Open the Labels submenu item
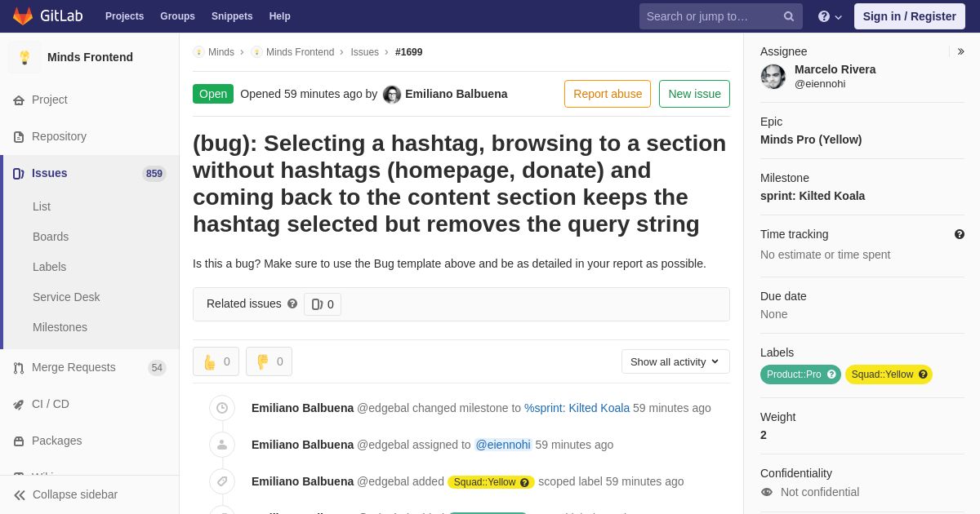The height and width of the screenshot is (514, 980). (49, 267)
